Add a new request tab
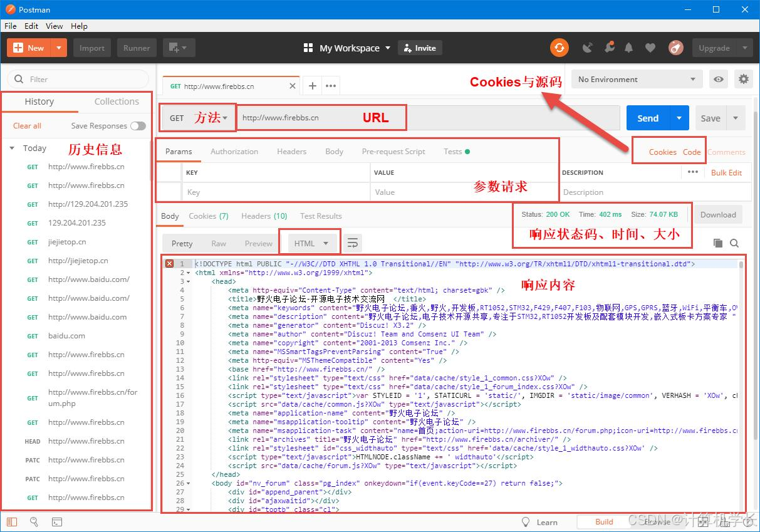 [x=313, y=86]
